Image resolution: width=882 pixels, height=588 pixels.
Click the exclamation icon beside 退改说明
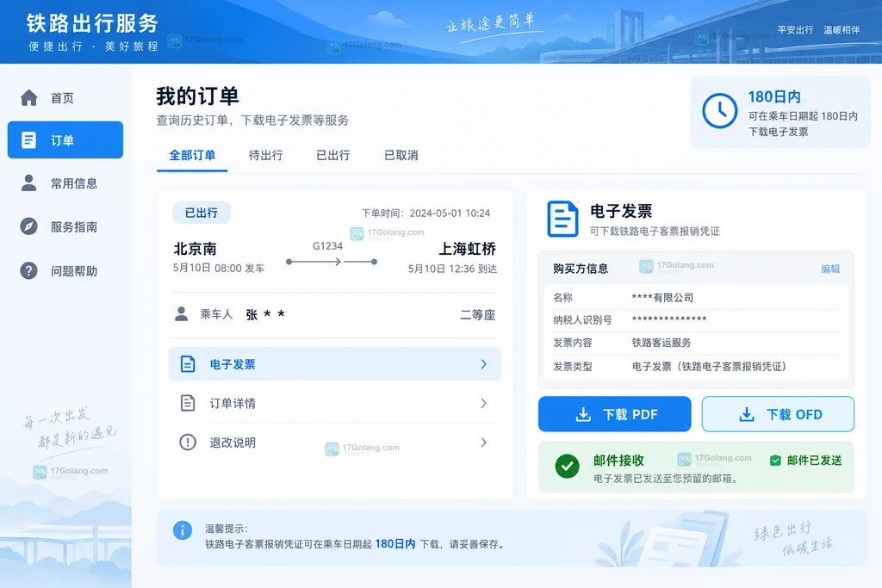(188, 443)
